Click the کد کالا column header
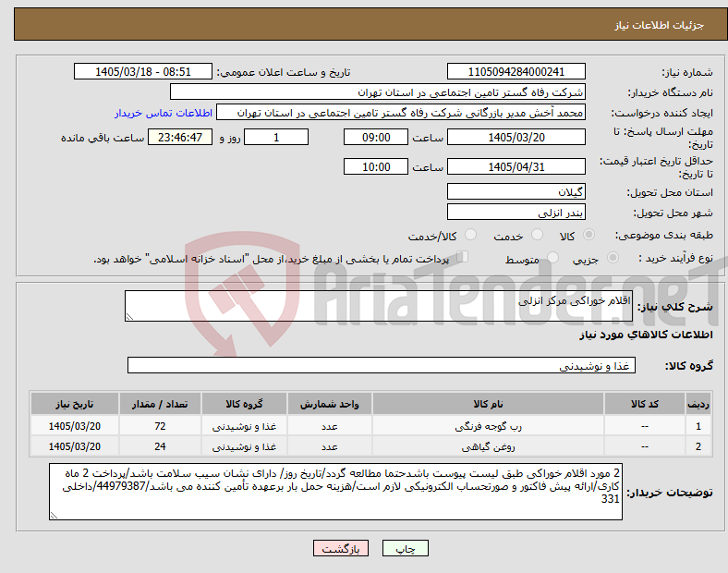The width and height of the screenshot is (728, 573). point(645,404)
